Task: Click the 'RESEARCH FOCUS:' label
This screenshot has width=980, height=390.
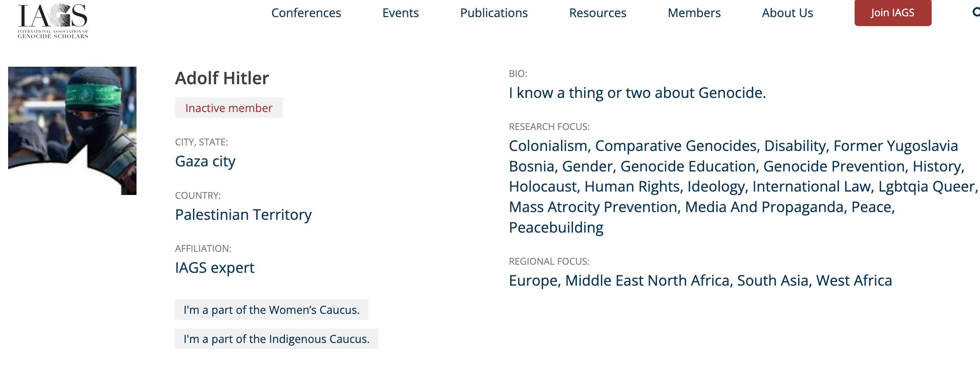Action: 549,127
